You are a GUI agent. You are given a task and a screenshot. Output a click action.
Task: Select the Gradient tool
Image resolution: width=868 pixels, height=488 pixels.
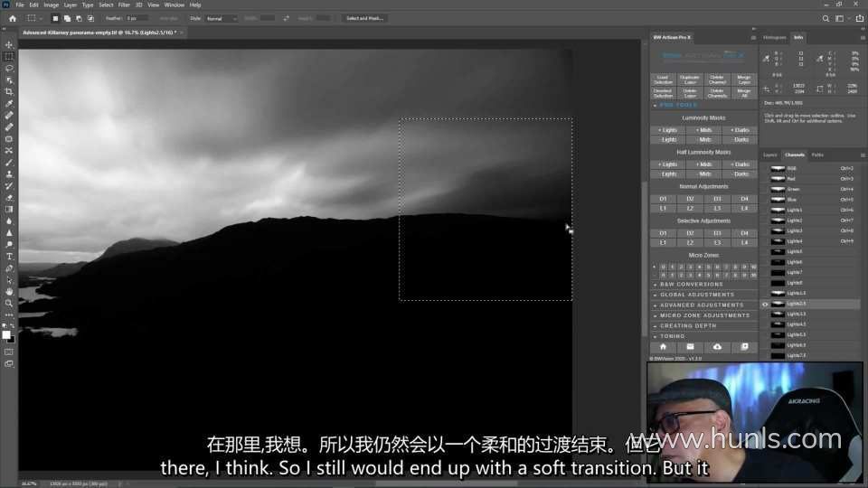(9, 209)
